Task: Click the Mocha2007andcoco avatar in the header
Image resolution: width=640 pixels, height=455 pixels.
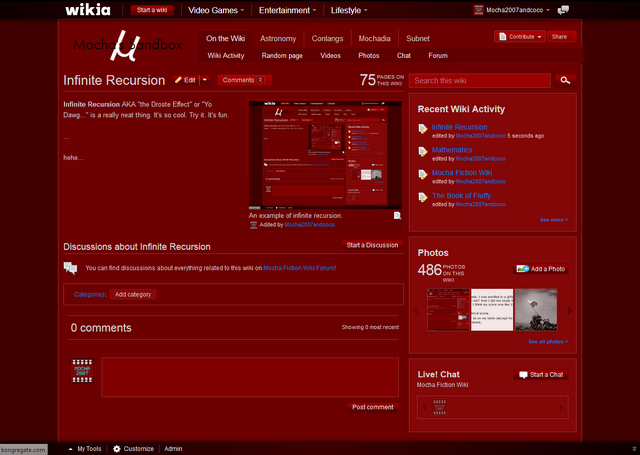Action: click(x=478, y=10)
